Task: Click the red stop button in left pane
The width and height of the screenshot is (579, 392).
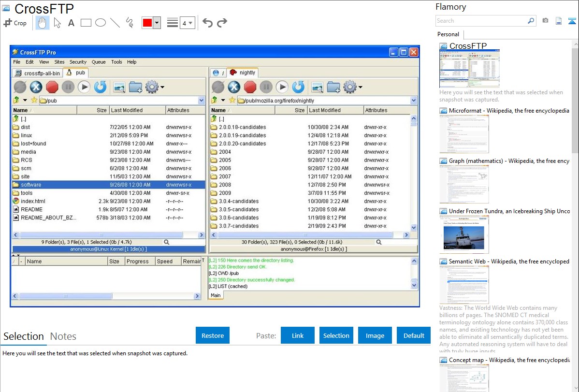Action: click(x=52, y=87)
